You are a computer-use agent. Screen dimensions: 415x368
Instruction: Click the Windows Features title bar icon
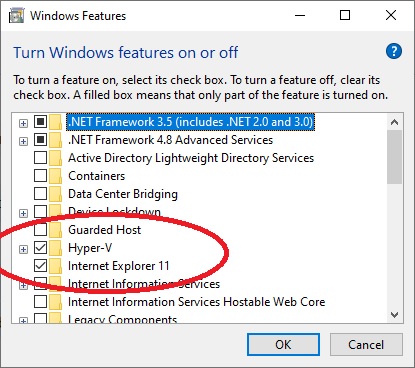click(x=16, y=15)
